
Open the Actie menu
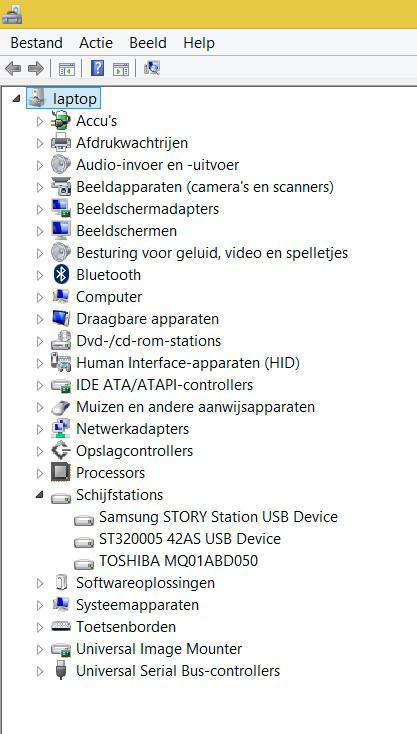pos(96,43)
